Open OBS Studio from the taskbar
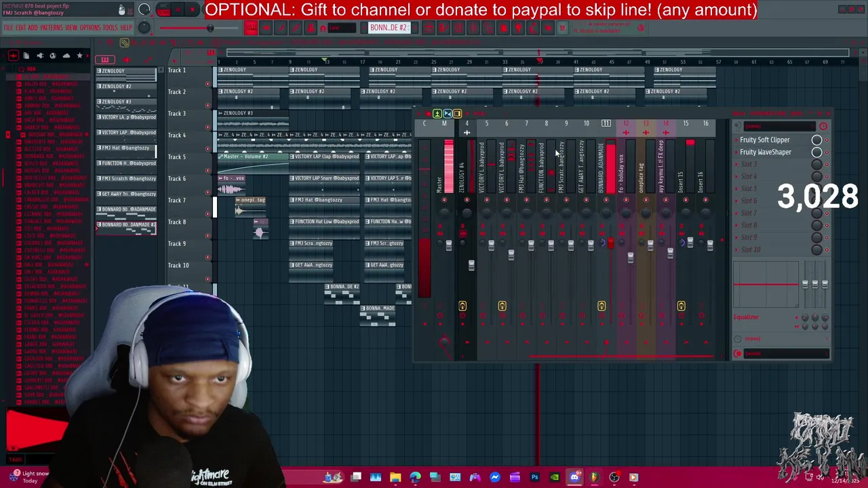The width and height of the screenshot is (868, 488). [x=614, y=477]
